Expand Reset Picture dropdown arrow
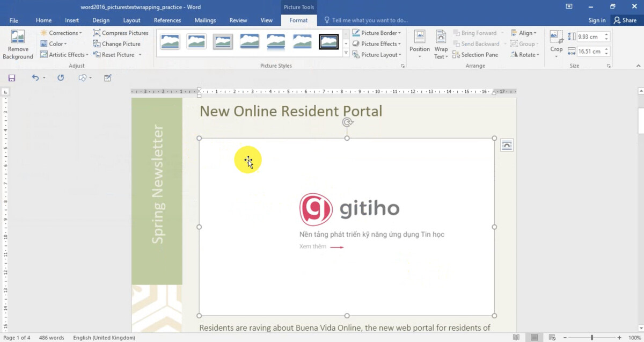 [x=140, y=55]
